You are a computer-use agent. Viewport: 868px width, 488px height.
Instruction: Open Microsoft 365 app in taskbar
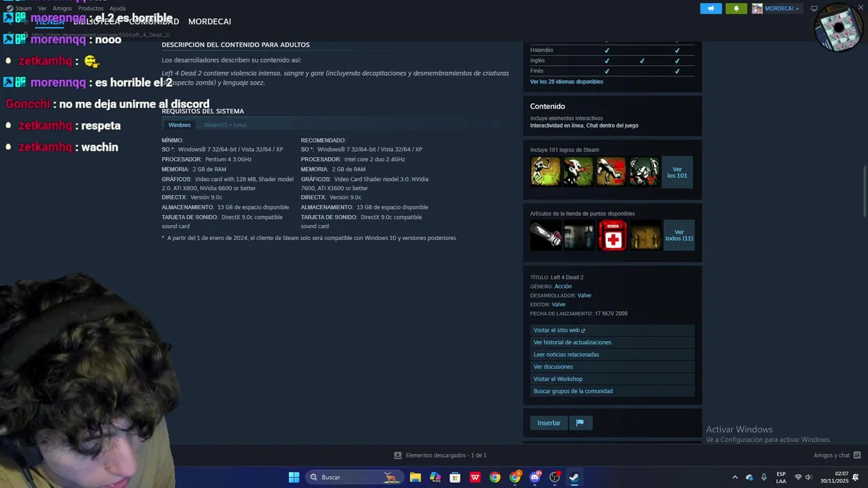coord(435,477)
